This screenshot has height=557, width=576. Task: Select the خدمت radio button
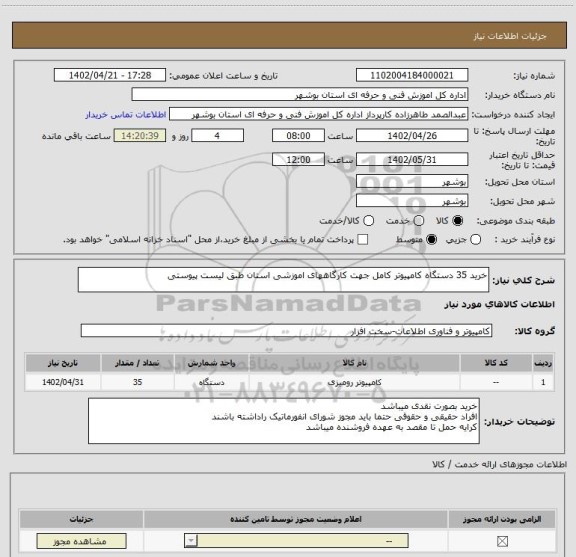(419, 221)
